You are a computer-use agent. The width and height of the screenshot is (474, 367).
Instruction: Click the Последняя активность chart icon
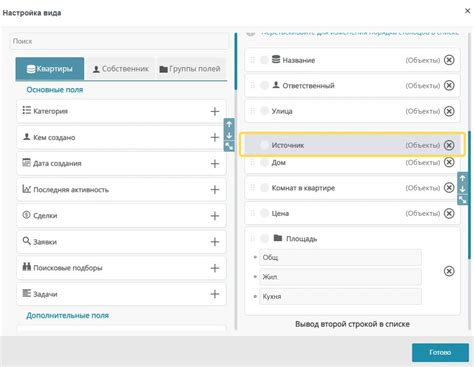pyautogui.click(x=27, y=189)
